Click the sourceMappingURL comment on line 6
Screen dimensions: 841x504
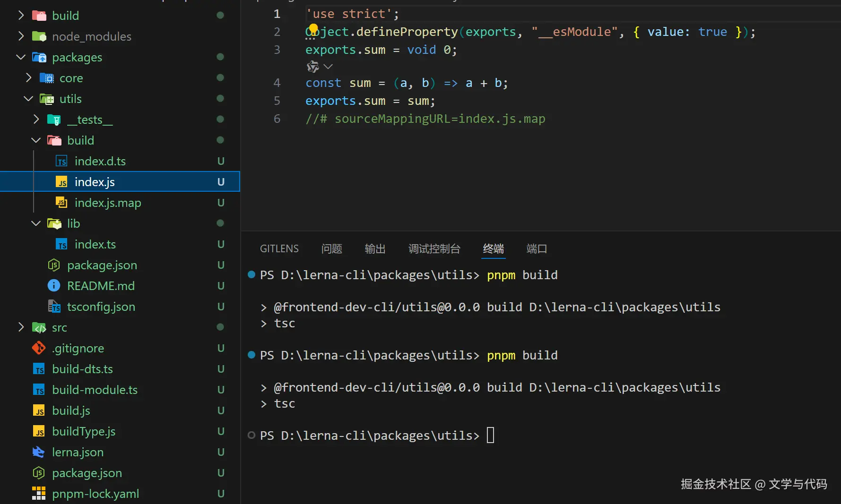click(x=425, y=119)
